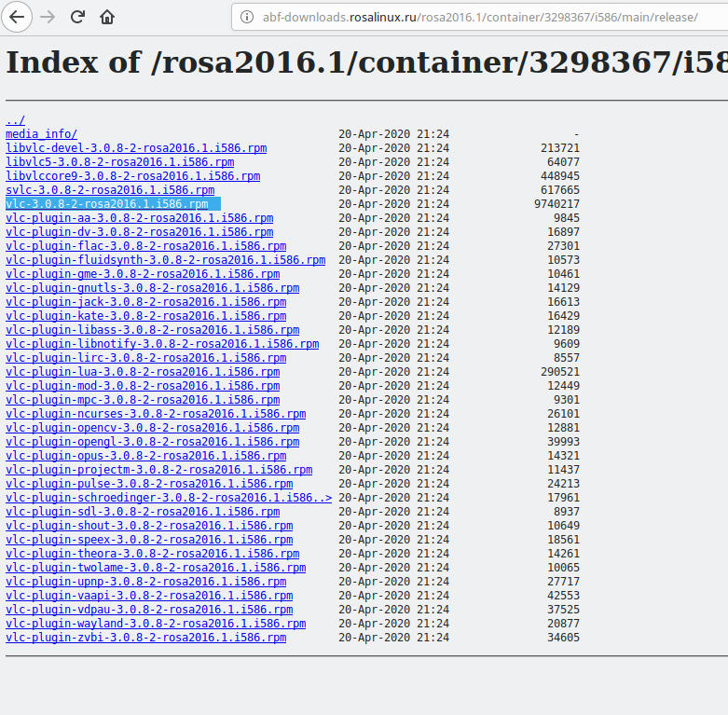Image resolution: width=728 pixels, height=715 pixels.
Task: Download vlc-plugin-upnp rpm package
Action: [145, 581]
